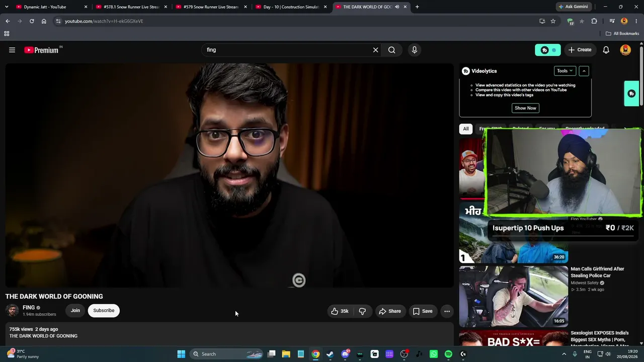644x362 pixels.
Task: Go to Chrome home page
Action: click(44, 21)
